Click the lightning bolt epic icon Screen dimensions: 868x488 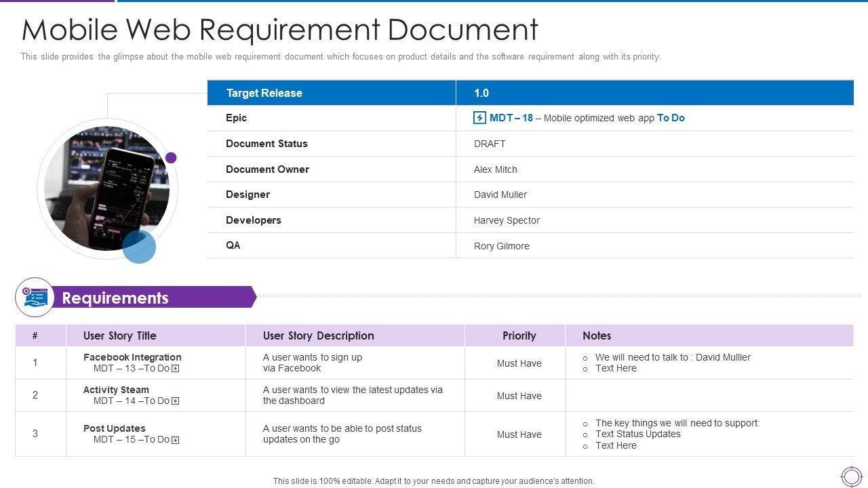479,118
